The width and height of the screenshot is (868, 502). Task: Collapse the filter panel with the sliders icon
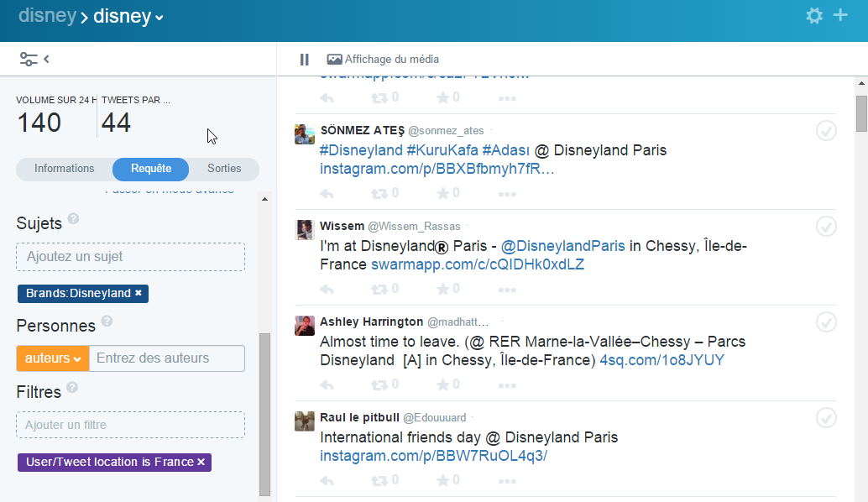[34, 59]
